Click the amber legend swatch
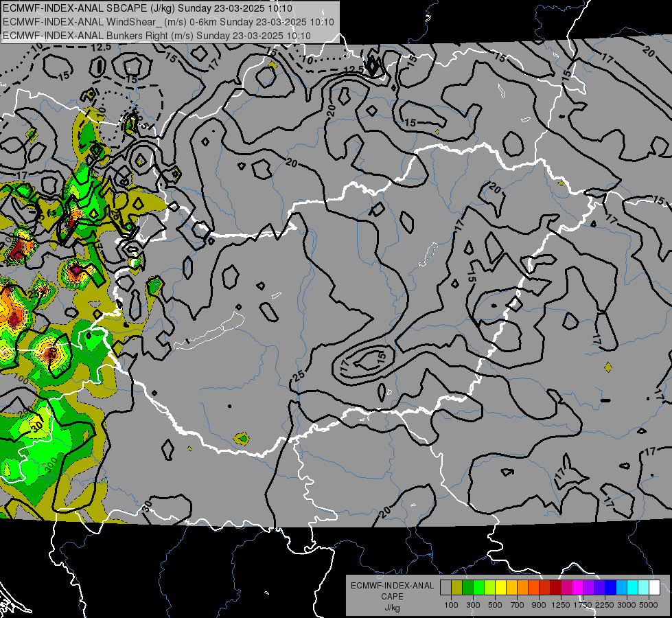The image size is (672, 618). [x=511, y=588]
